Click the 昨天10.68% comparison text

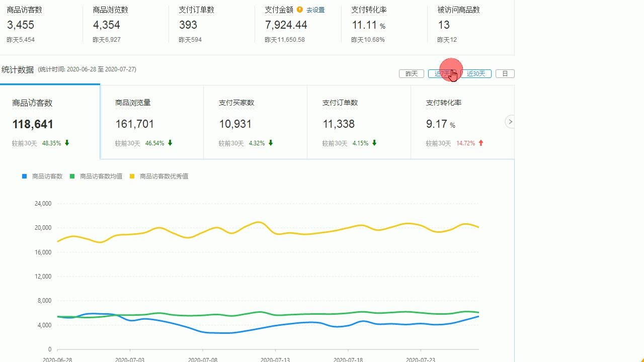point(368,40)
